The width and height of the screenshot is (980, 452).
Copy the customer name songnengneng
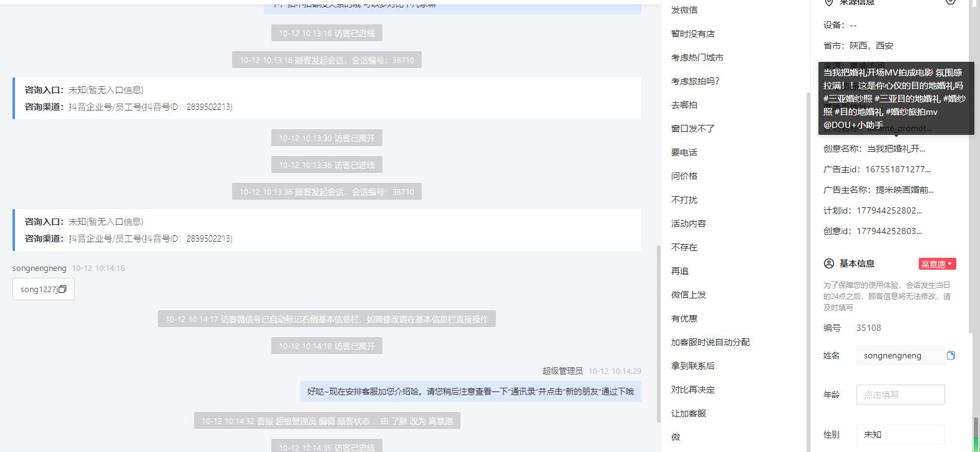951,355
